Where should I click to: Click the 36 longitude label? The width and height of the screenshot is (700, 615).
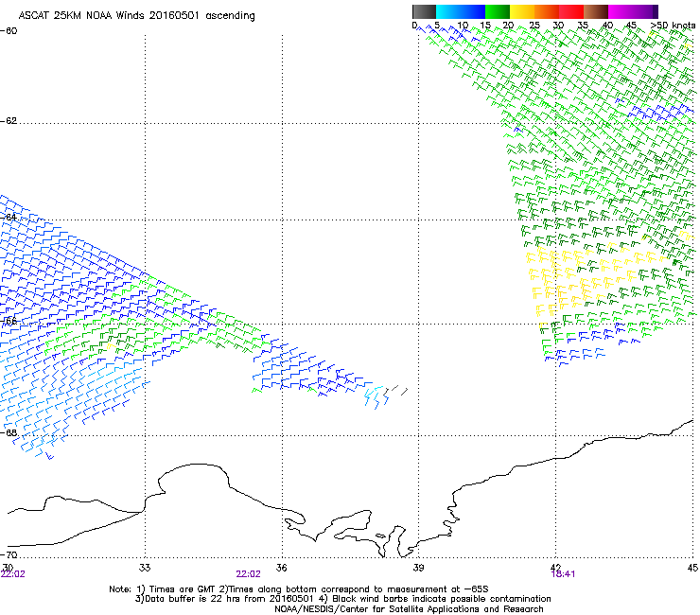click(x=281, y=568)
